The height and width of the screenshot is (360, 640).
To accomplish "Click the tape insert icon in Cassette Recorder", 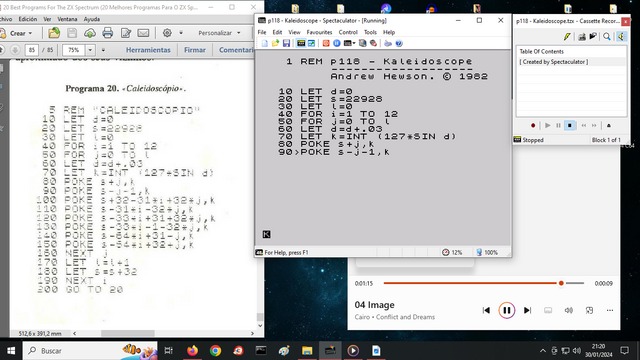I will (582, 37).
